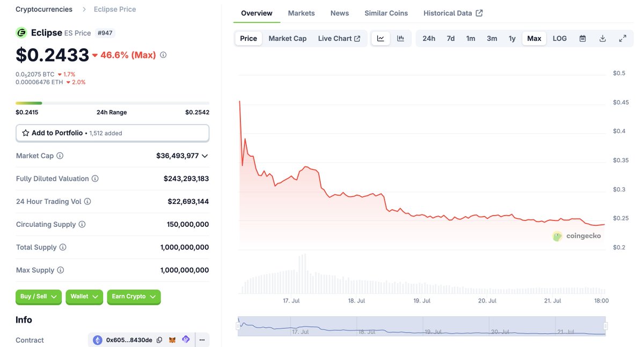Select the line chart view icon
Image resolution: width=644 pixels, height=347 pixels.
[380, 39]
